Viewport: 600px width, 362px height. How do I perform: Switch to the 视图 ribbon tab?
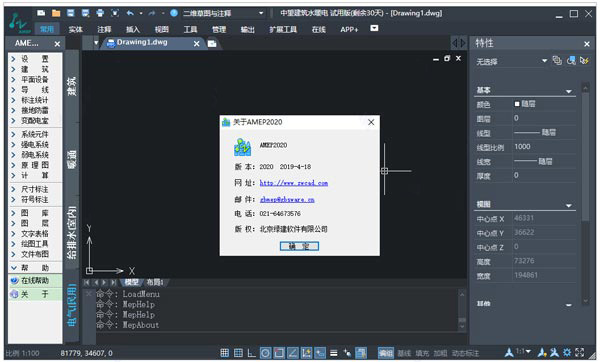[161, 29]
